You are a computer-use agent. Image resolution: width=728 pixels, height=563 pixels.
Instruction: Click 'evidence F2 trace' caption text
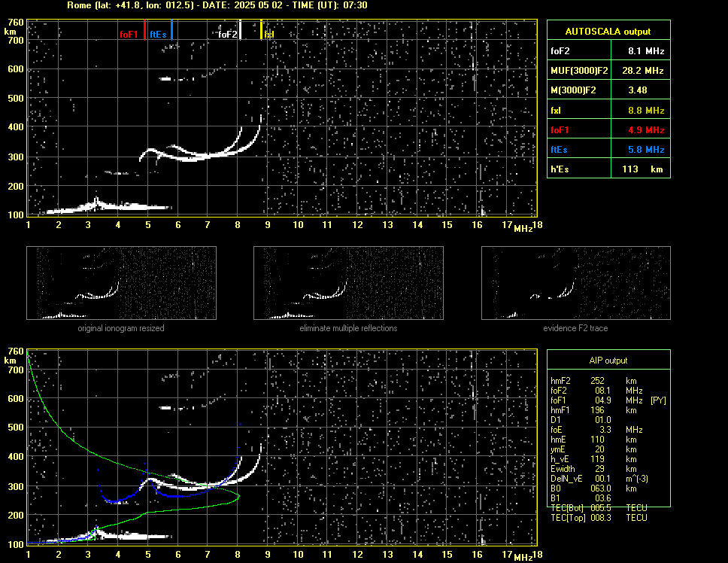tap(576, 328)
